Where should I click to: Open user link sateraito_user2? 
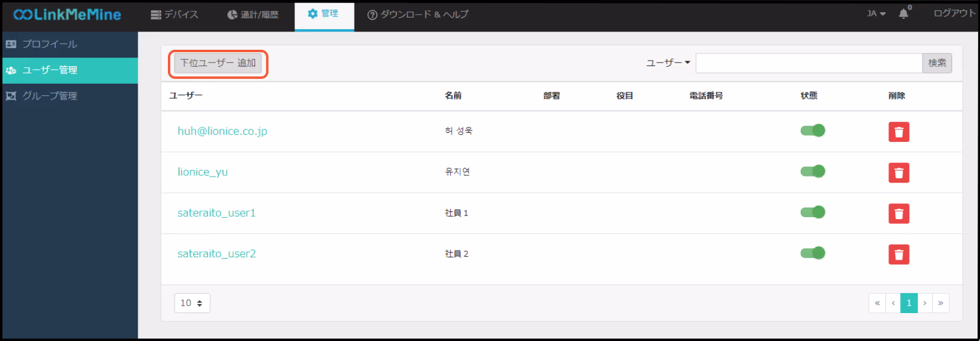click(x=216, y=254)
